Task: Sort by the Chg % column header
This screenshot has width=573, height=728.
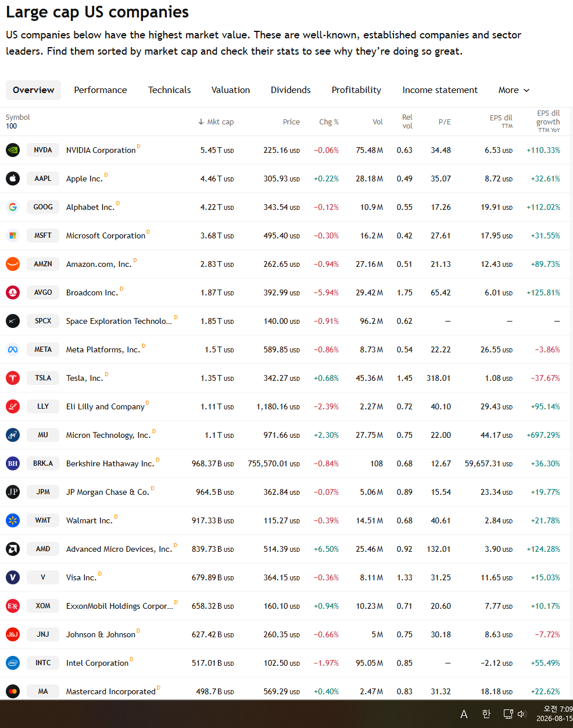Action: (x=329, y=122)
